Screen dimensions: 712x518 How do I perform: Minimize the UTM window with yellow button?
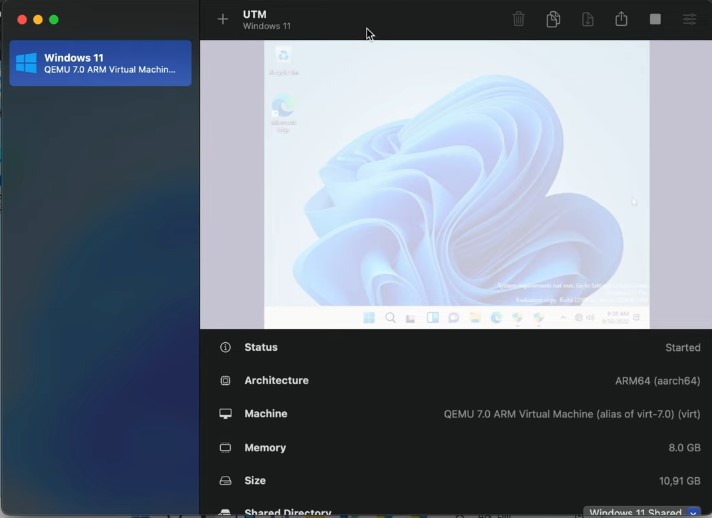(38, 20)
